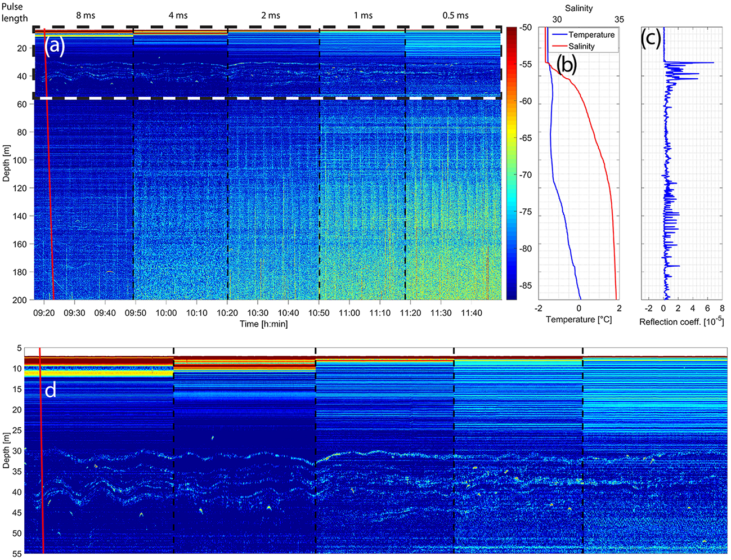Click the 8 ms pulse length header

(x=86, y=15)
